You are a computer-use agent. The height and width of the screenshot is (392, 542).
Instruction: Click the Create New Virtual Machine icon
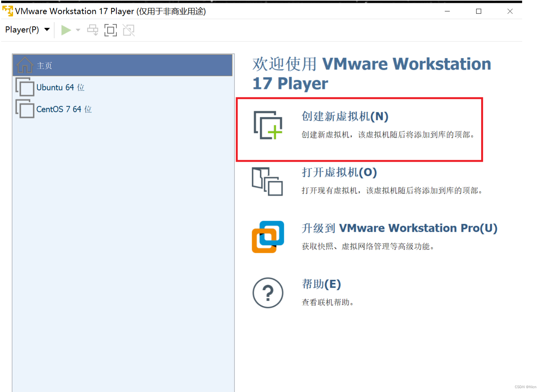[x=267, y=125]
